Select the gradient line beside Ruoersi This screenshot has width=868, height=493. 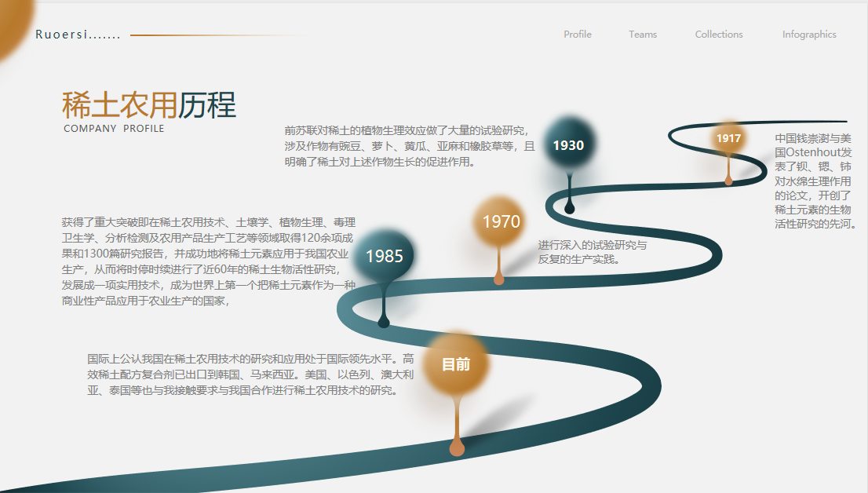[220, 35]
